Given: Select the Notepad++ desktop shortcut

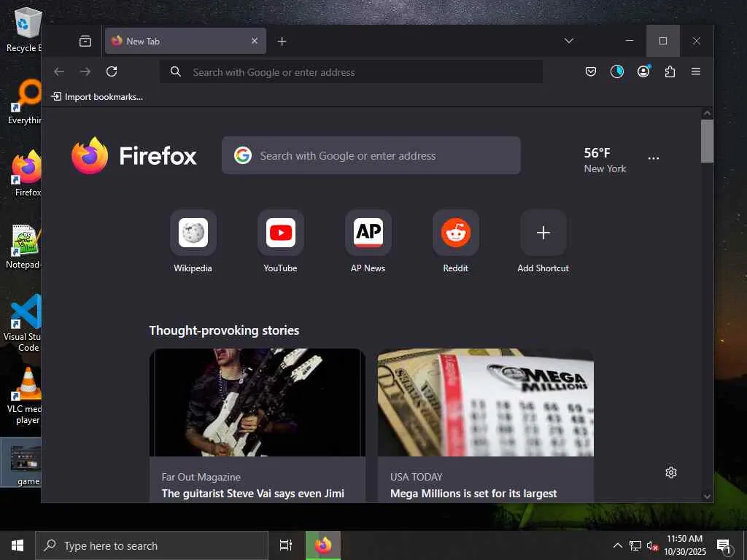Looking at the screenshot, I should [x=24, y=246].
